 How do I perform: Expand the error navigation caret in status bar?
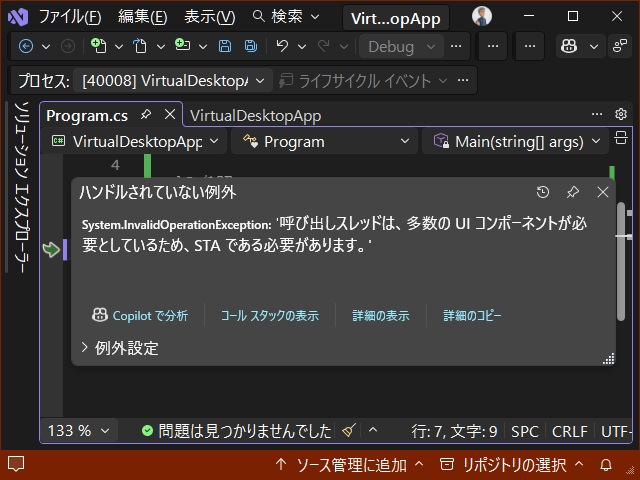tap(373, 430)
